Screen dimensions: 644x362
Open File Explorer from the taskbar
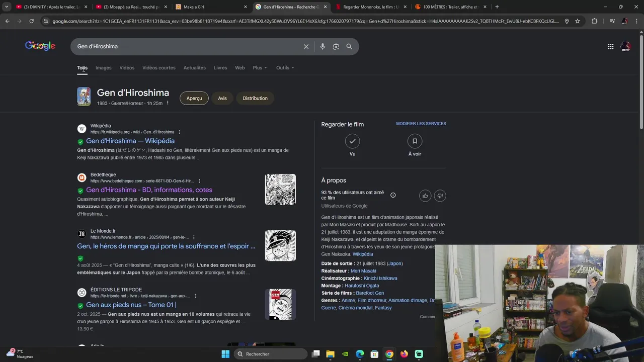tap(330, 354)
